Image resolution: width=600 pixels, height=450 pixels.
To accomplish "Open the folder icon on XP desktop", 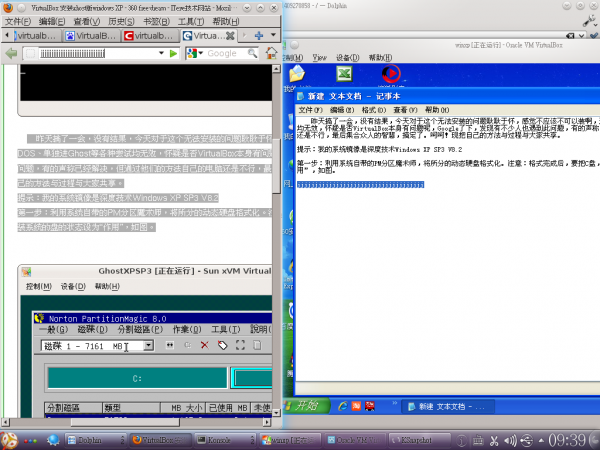I will [297, 74].
